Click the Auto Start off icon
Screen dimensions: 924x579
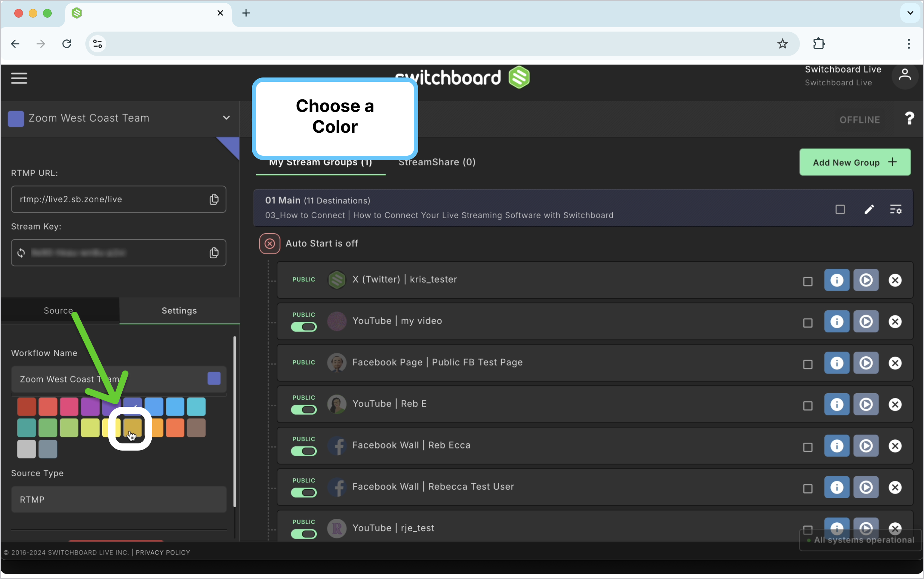pos(269,244)
